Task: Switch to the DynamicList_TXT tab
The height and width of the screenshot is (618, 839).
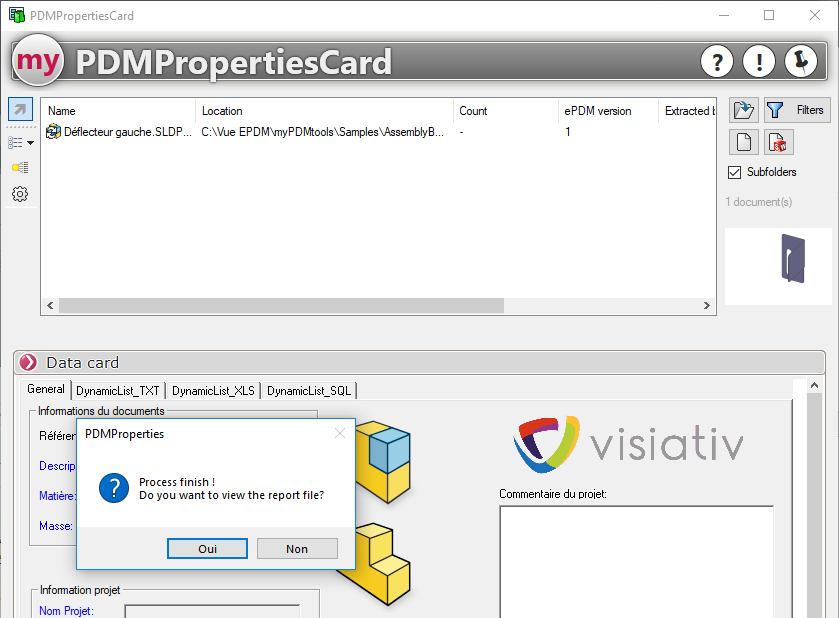Action: pos(118,391)
